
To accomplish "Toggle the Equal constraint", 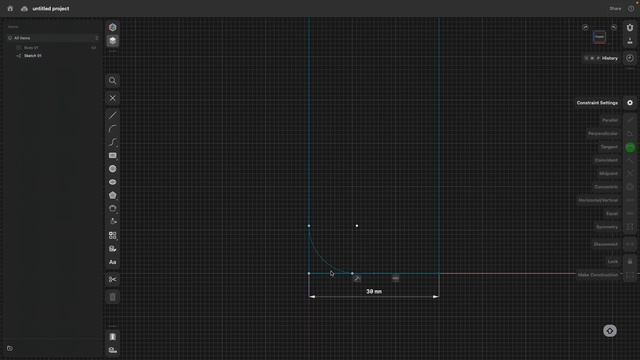I will pos(630,213).
